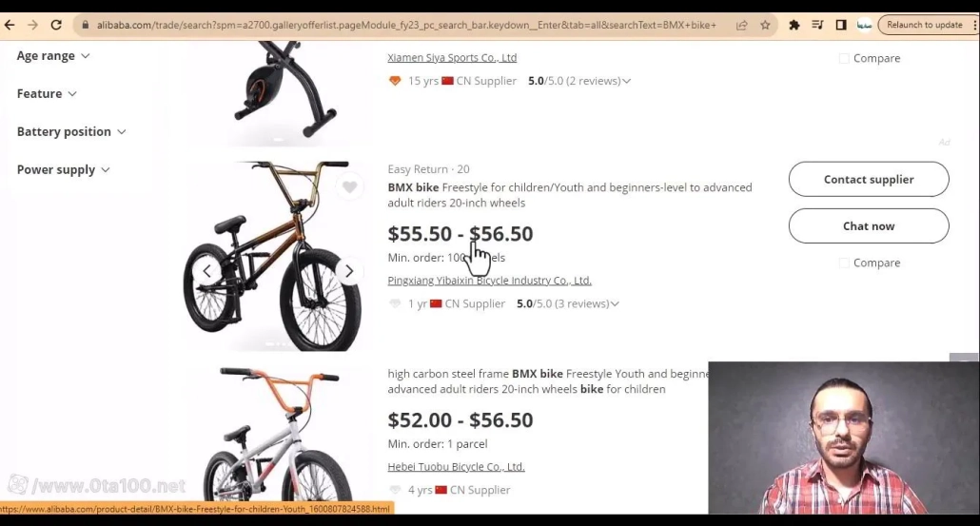Expand the Battery position filter

coord(71,132)
